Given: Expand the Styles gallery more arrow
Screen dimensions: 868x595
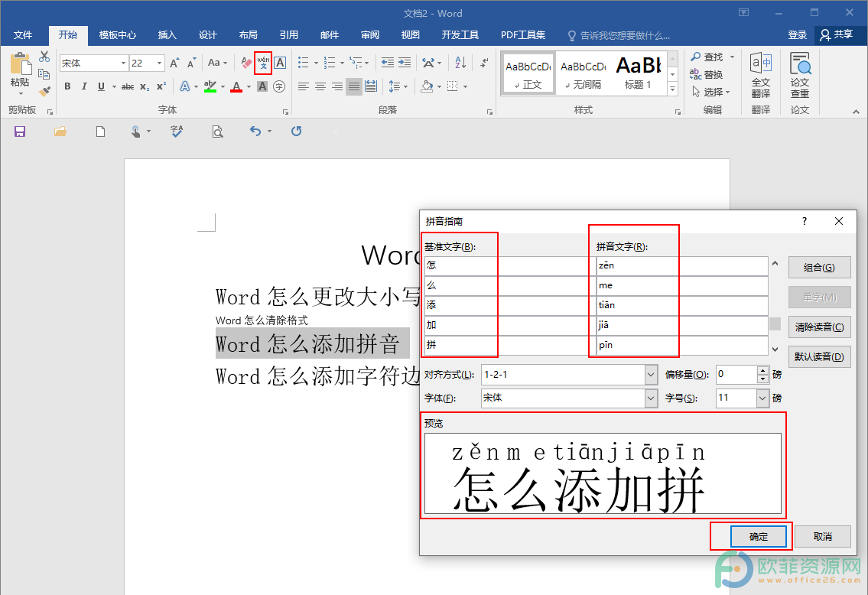Looking at the screenshot, I should pos(672,88).
